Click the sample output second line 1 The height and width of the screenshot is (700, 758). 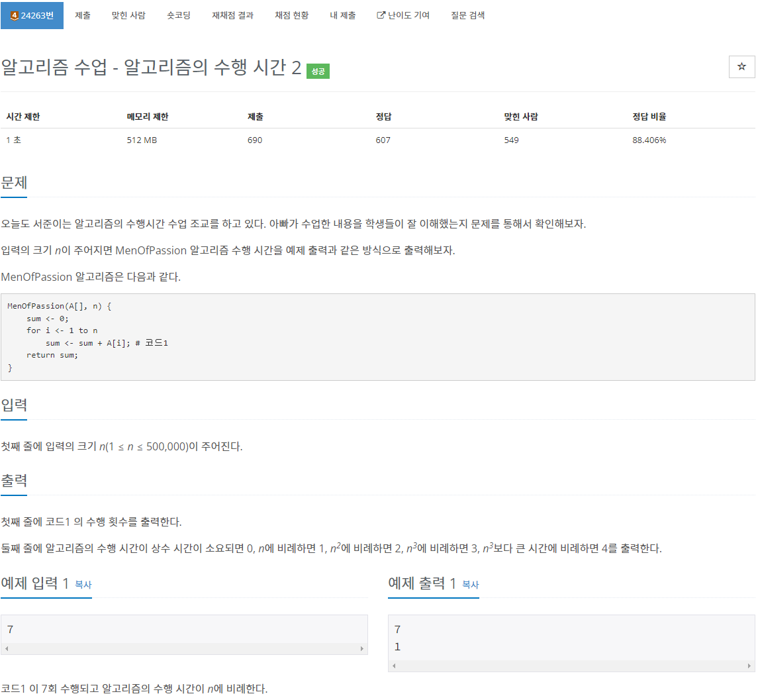point(397,647)
